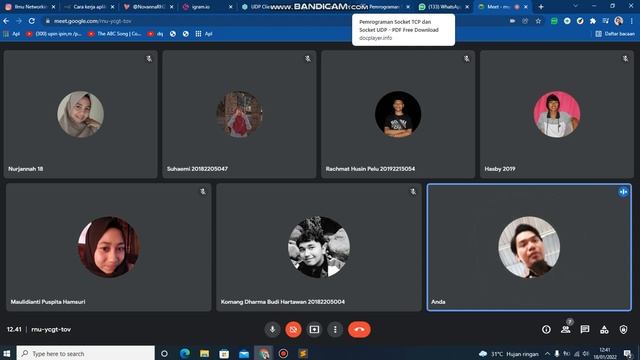Open the weather widget Hujan ringan
This screenshot has width=640, height=360.
(509, 354)
